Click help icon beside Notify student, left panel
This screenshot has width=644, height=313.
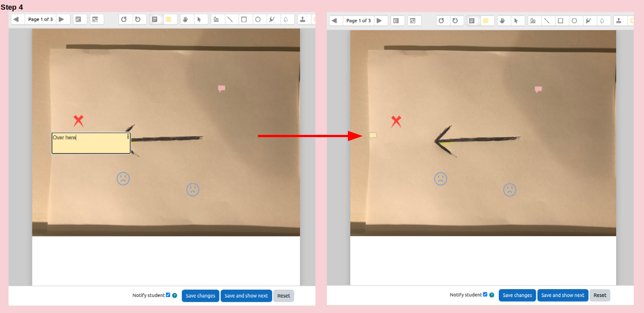[175, 295]
